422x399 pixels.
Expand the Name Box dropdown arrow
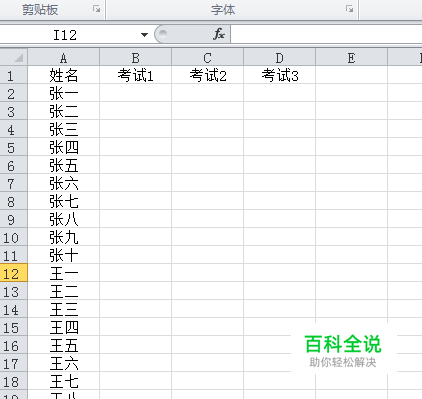click(x=144, y=35)
